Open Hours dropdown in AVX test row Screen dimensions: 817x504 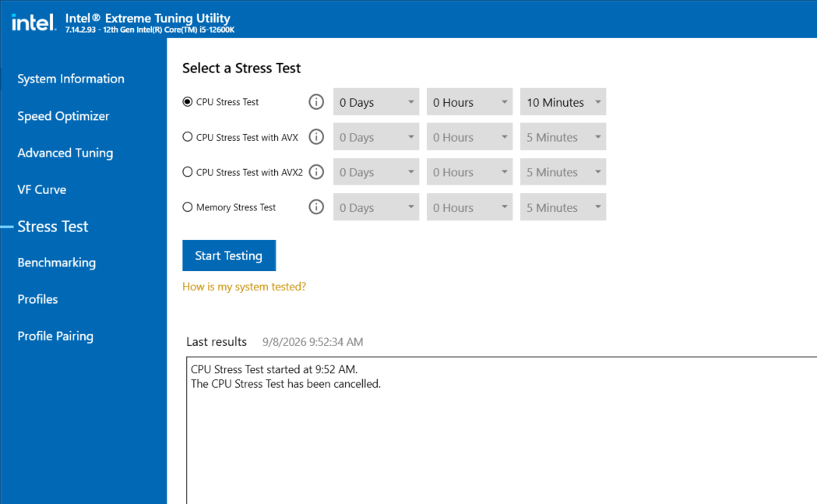coord(470,136)
